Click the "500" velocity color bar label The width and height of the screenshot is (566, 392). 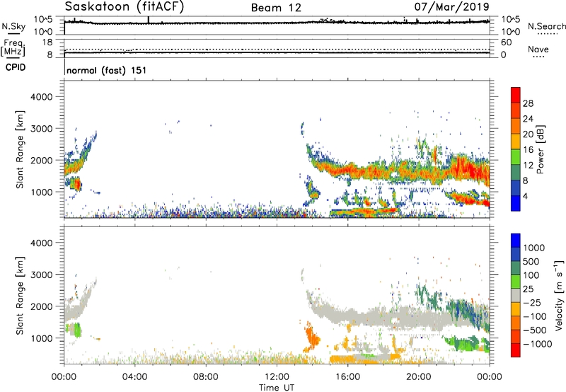[531, 261]
